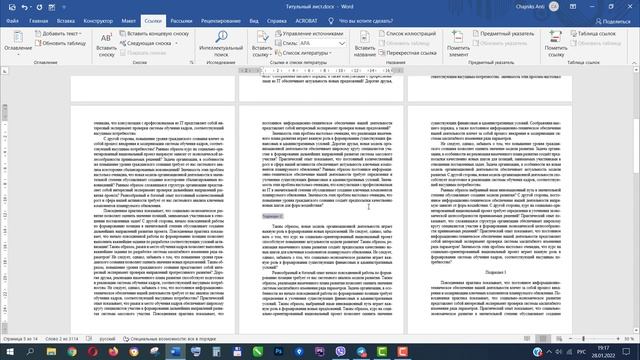Select Print layout view in status bar
Viewport: 640px width, 360px height.
pyautogui.click(x=543, y=339)
